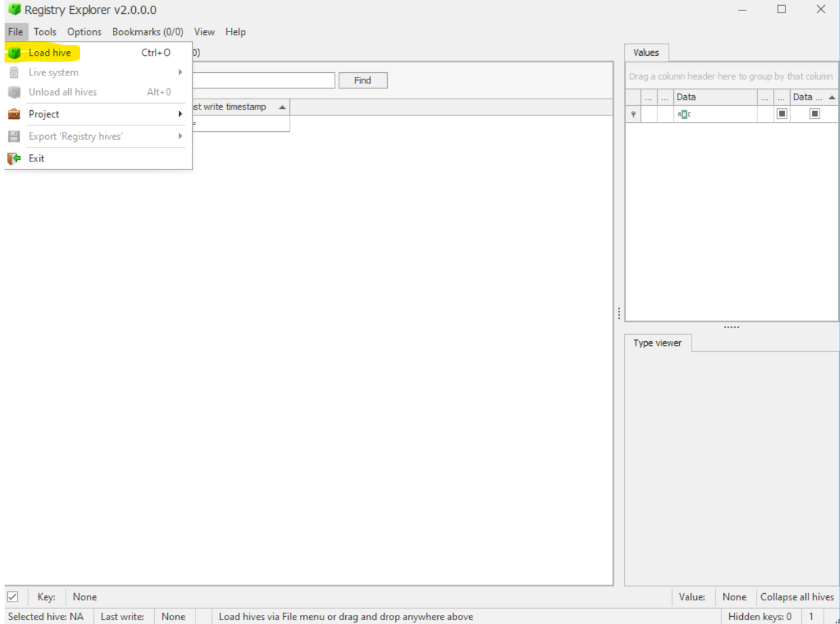Maximize the Registry Explorer window

pos(782,10)
